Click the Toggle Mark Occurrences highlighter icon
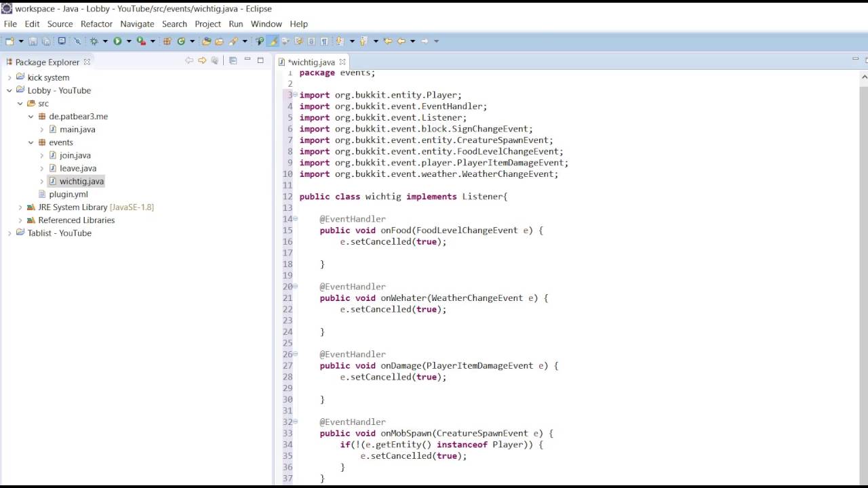 click(x=273, y=41)
